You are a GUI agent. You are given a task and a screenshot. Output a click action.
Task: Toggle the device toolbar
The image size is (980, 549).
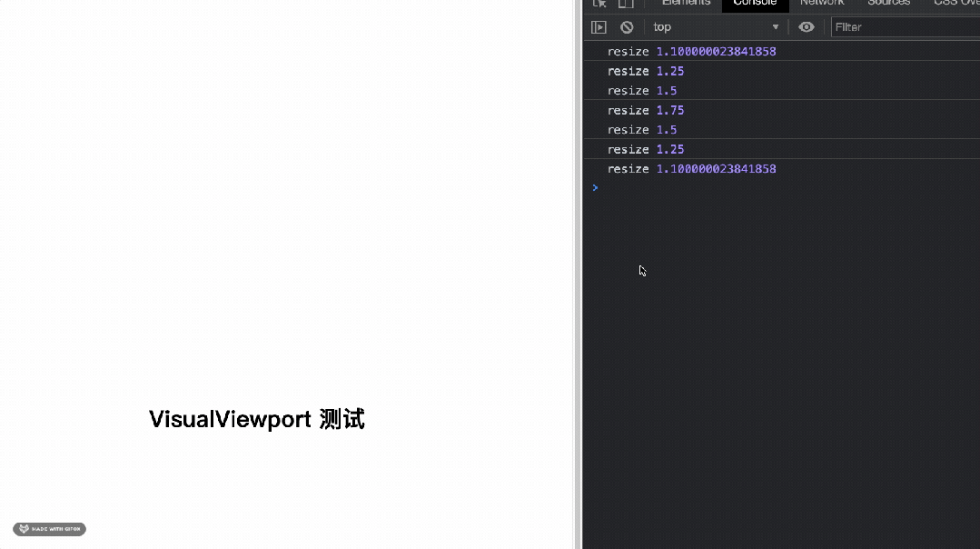click(625, 4)
